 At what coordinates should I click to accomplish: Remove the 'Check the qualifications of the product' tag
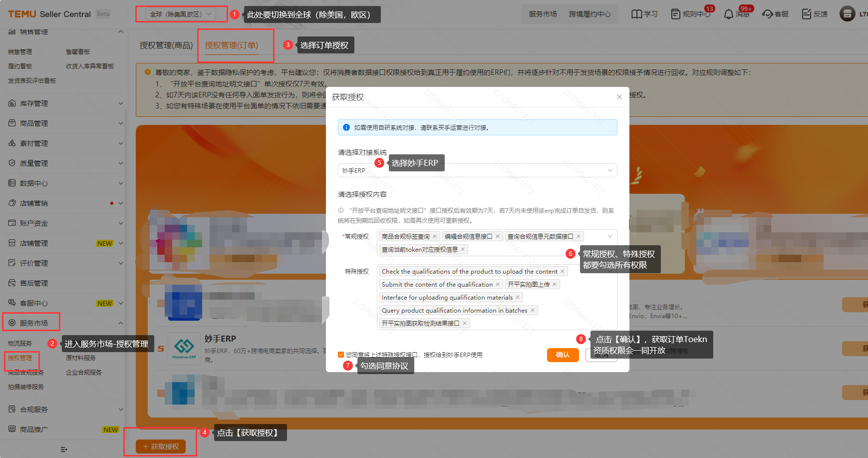tap(563, 272)
